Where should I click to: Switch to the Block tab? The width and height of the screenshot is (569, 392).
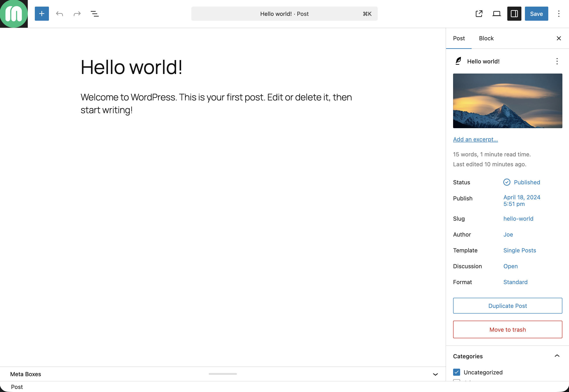pyautogui.click(x=486, y=38)
